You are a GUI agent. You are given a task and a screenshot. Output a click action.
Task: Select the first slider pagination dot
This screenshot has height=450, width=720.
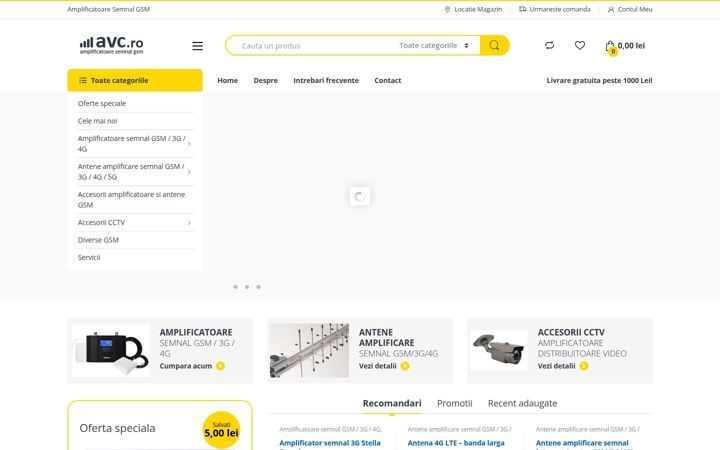click(236, 287)
